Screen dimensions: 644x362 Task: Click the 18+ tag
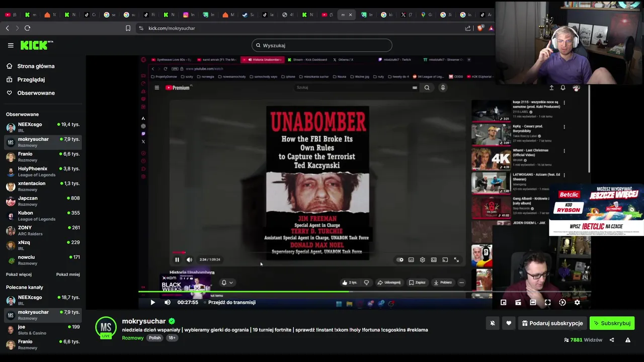172,338
